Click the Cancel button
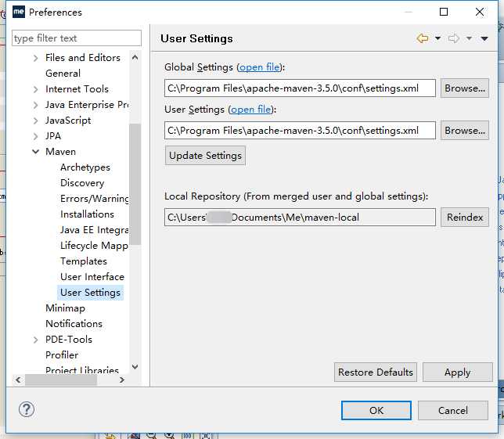 (453, 410)
